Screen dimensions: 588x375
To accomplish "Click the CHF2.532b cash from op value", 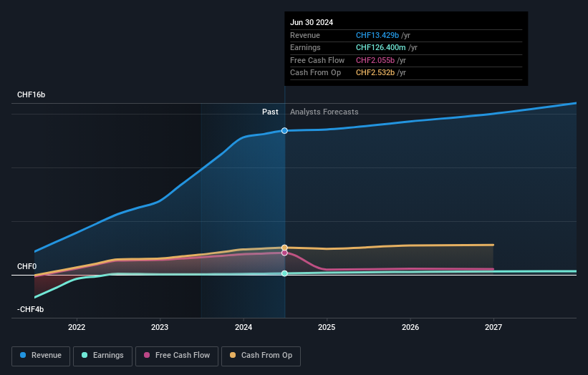I will click(x=375, y=73).
